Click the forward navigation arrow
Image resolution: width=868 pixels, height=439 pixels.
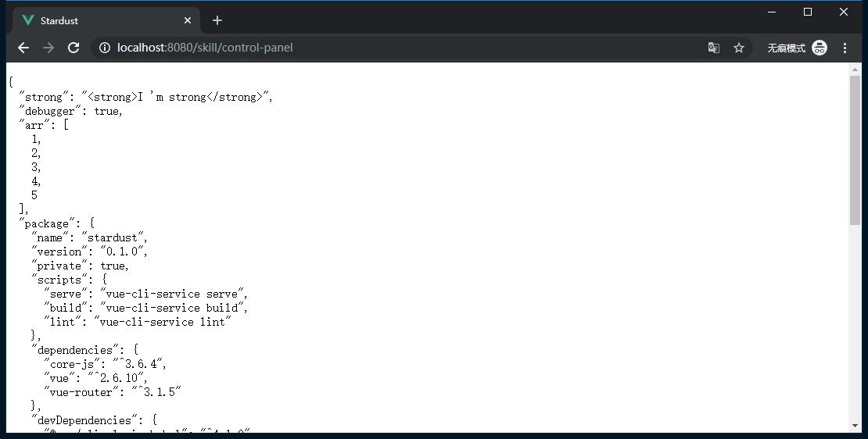pos(48,48)
